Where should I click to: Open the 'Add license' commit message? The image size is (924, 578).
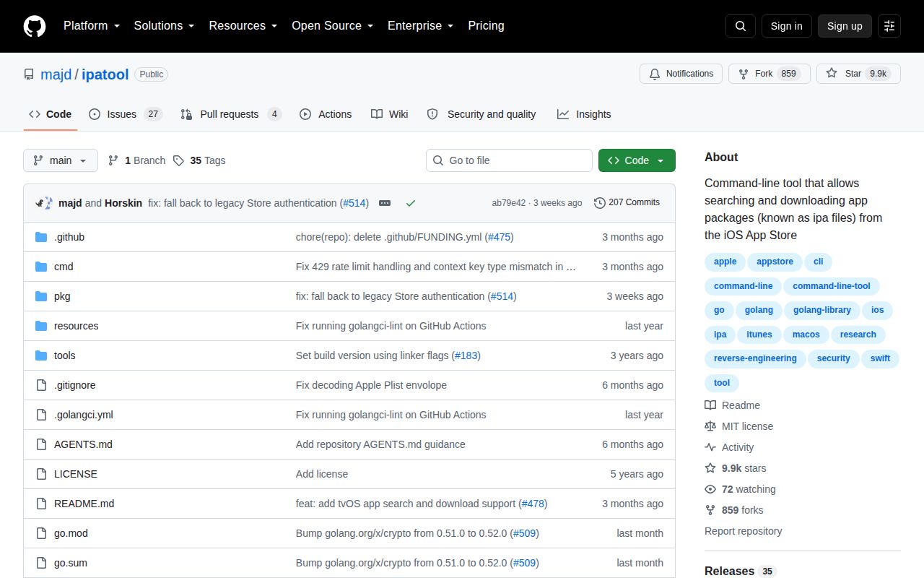click(322, 474)
